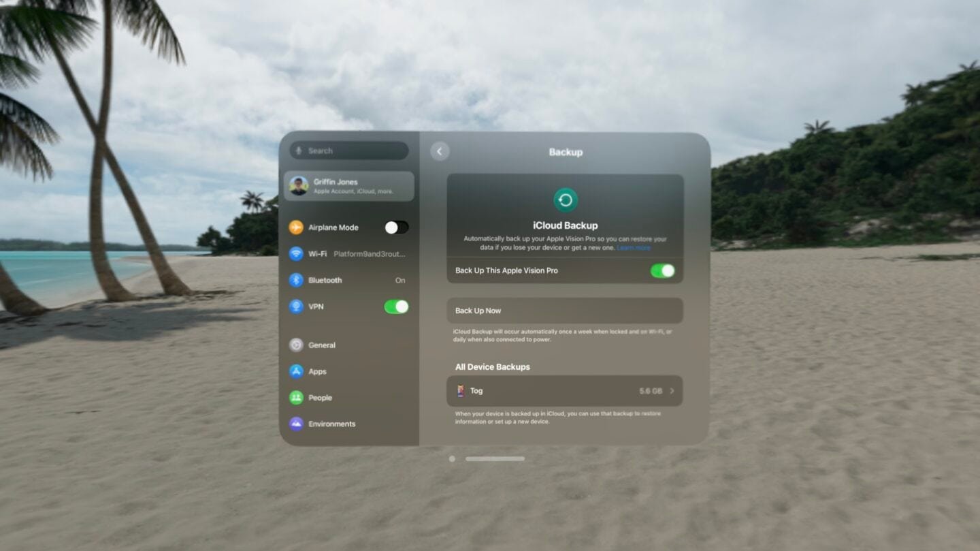Viewport: 980px width, 551px height.
Task: Turn off the VPN switch
Action: click(397, 306)
